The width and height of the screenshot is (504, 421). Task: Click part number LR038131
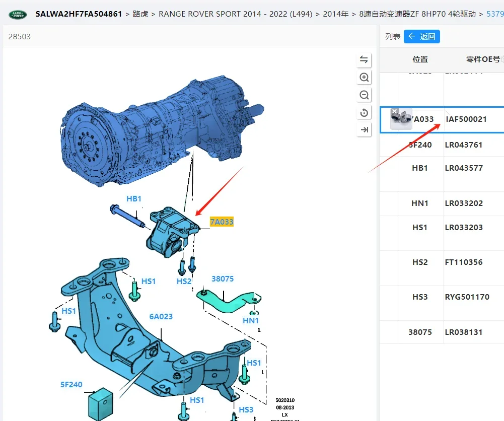tap(464, 332)
